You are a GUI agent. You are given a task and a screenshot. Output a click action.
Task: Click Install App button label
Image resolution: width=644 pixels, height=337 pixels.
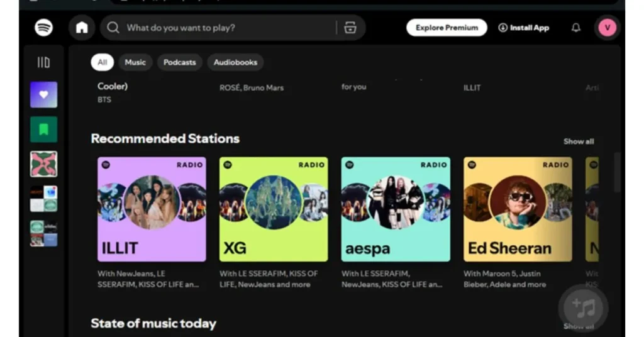pos(530,28)
